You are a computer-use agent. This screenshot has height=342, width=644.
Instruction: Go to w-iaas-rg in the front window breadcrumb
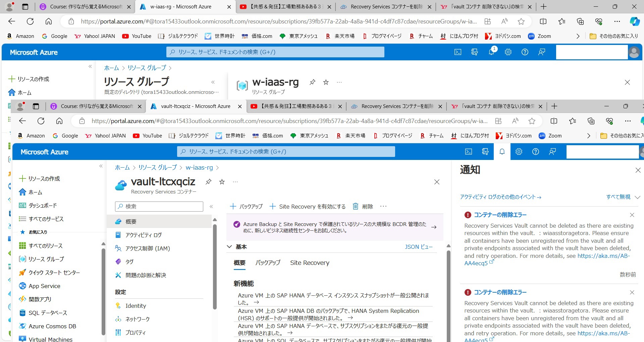[199, 167]
